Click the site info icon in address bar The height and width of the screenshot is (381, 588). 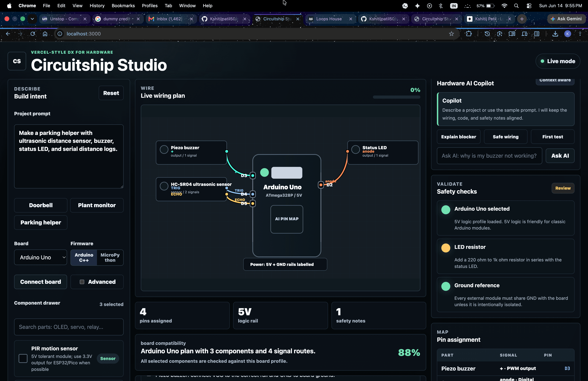[x=60, y=34]
